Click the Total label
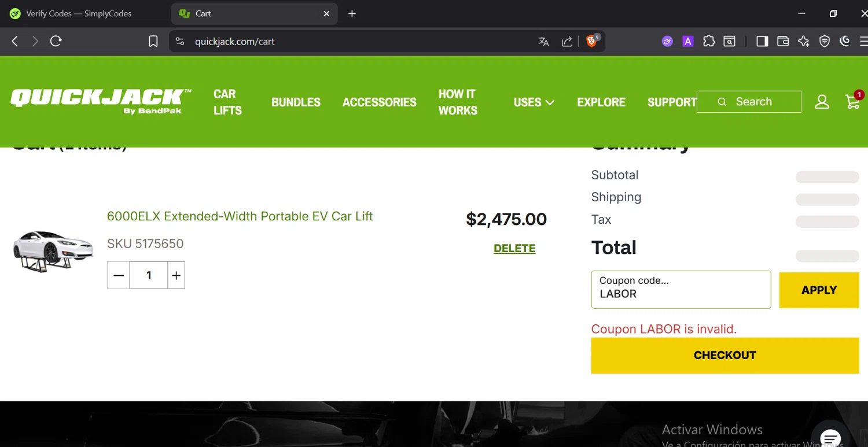The height and width of the screenshot is (447, 868). (x=613, y=247)
